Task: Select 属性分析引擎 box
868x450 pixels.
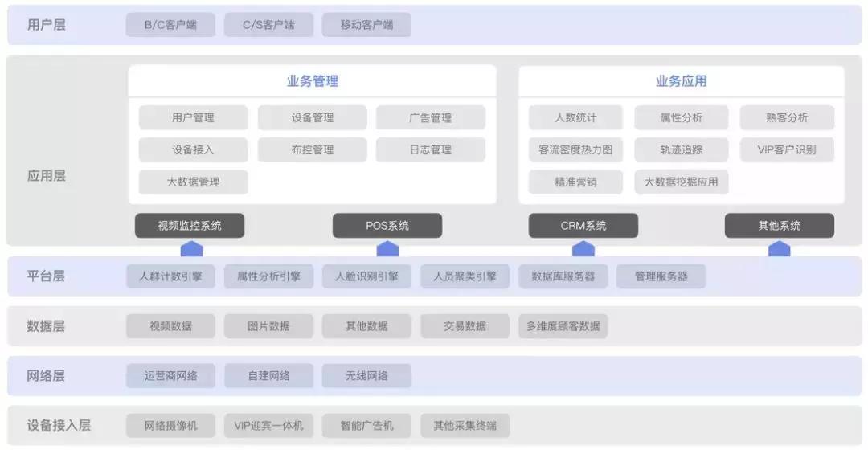Action: [x=268, y=276]
